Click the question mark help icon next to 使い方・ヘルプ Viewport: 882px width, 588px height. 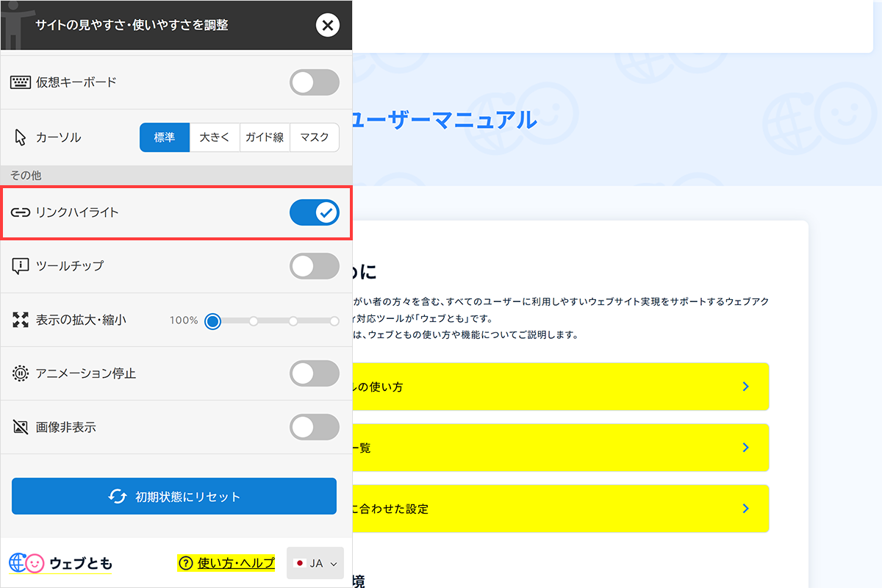[186, 562]
